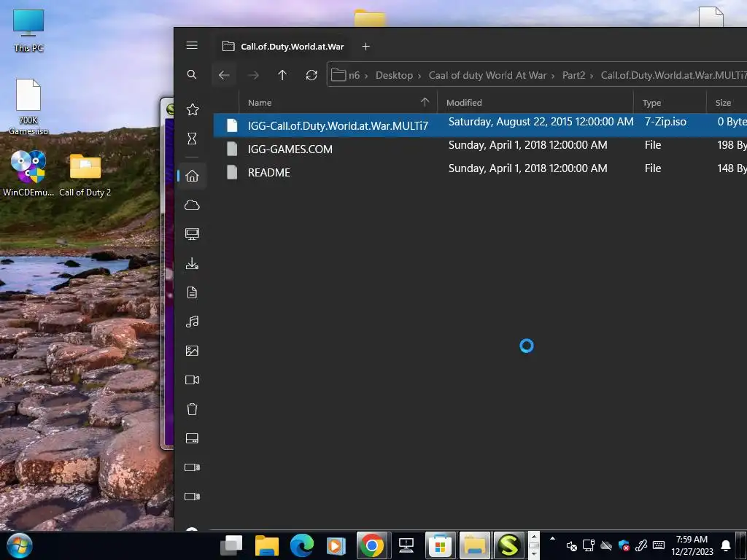Viewport: 747px width, 560px height.
Task: Click the search magnifier icon
Action: [192, 74]
